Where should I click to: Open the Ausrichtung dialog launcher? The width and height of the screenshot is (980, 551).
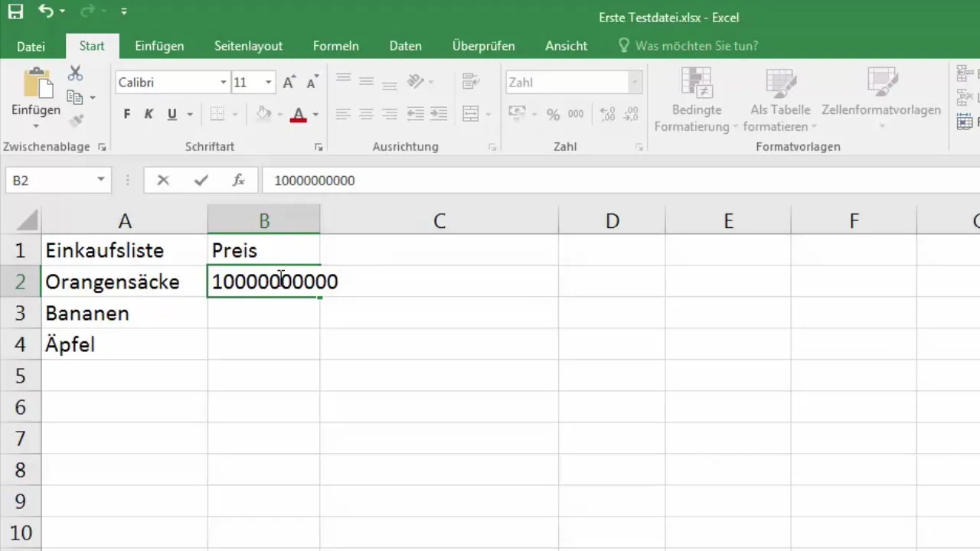pos(492,147)
